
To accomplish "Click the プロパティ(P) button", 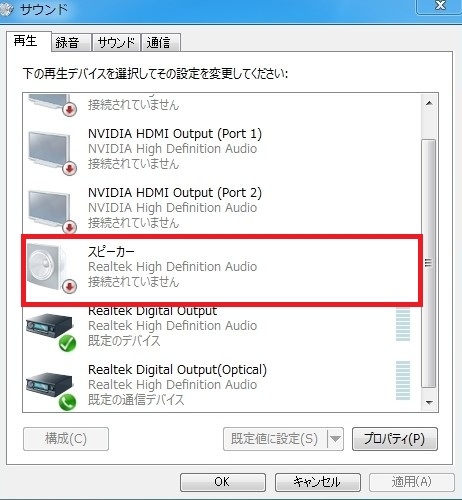I will pyautogui.click(x=395, y=439).
